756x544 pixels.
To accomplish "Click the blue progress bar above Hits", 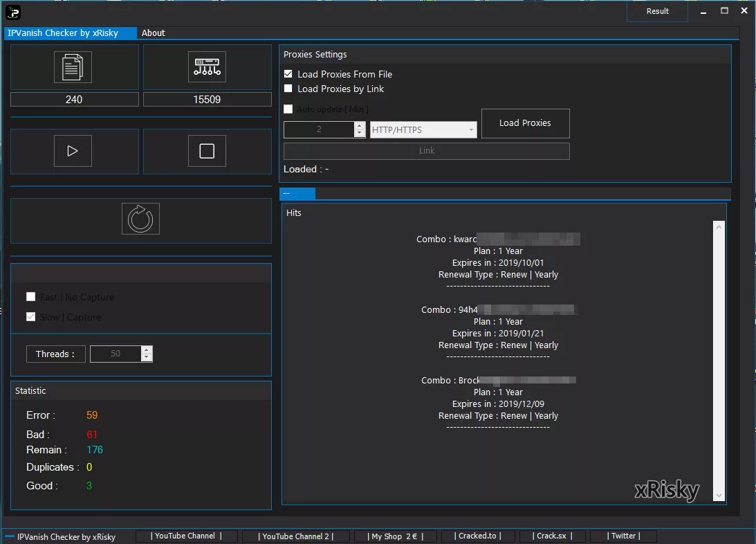I will coord(297,193).
